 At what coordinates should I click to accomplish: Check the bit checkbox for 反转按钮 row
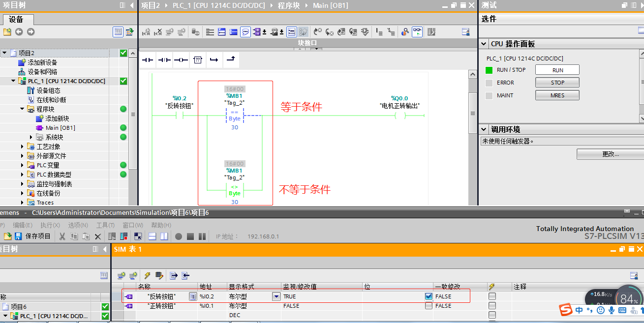pyautogui.click(x=429, y=296)
